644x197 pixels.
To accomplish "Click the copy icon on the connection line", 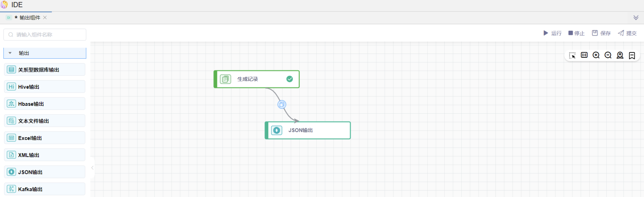I will pos(282,104).
